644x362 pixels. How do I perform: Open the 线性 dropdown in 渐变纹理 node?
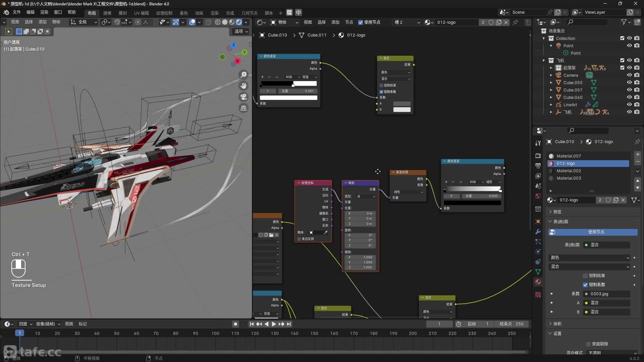[x=408, y=192]
